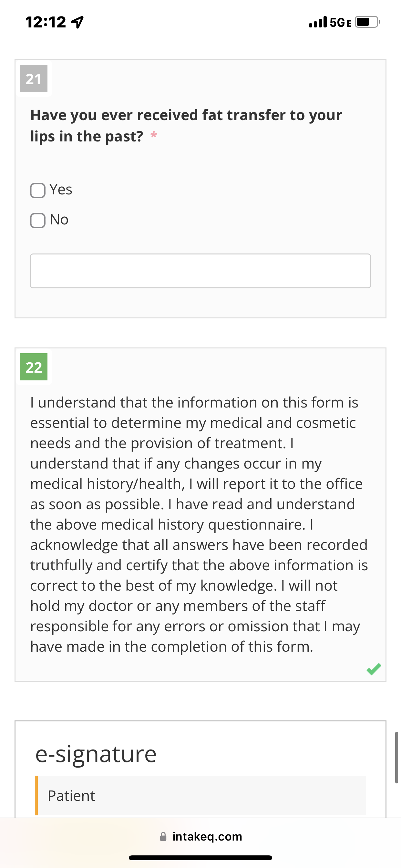Tap the battery icon in status bar
This screenshot has width=401, height=868.
[368, 22]
